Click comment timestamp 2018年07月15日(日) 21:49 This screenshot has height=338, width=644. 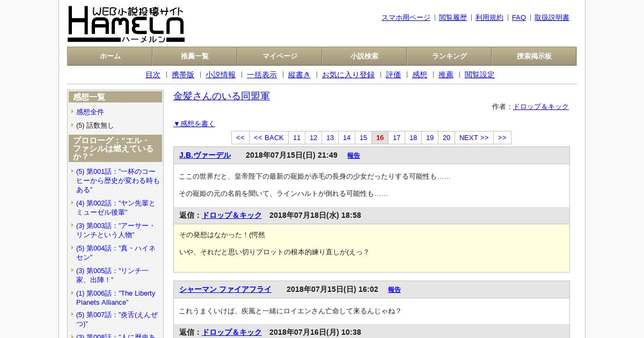coord(291,155)
